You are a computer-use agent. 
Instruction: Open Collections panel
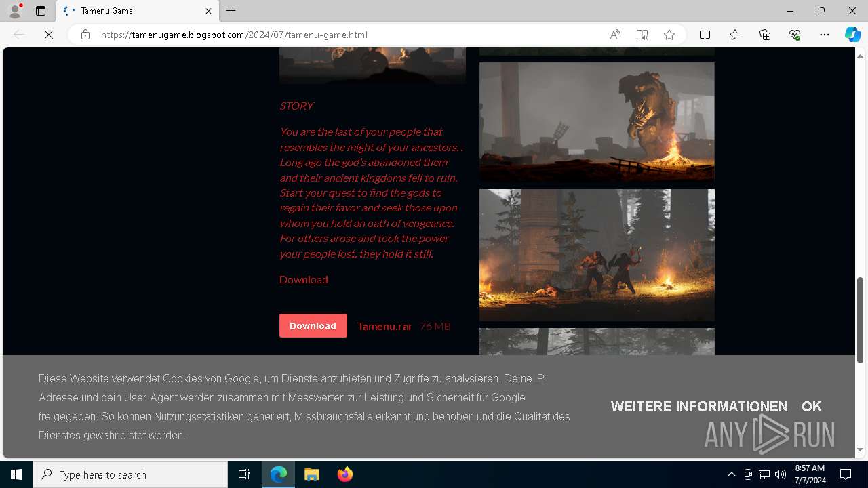coord(765,35)
